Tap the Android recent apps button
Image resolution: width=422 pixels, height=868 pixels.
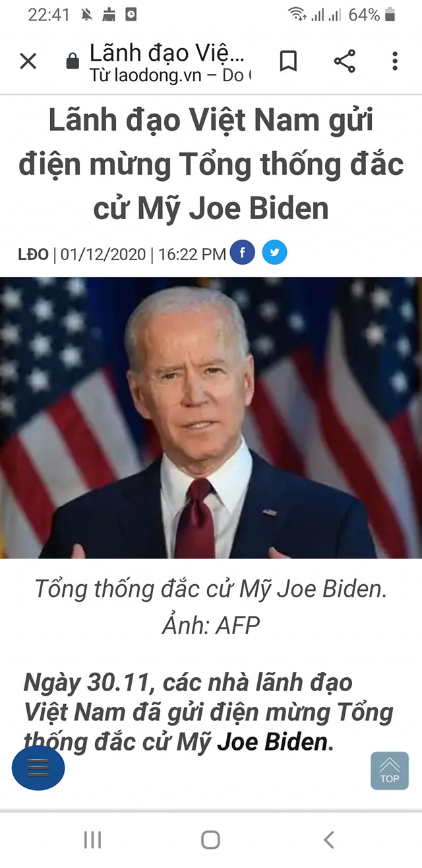pos(92,840)
